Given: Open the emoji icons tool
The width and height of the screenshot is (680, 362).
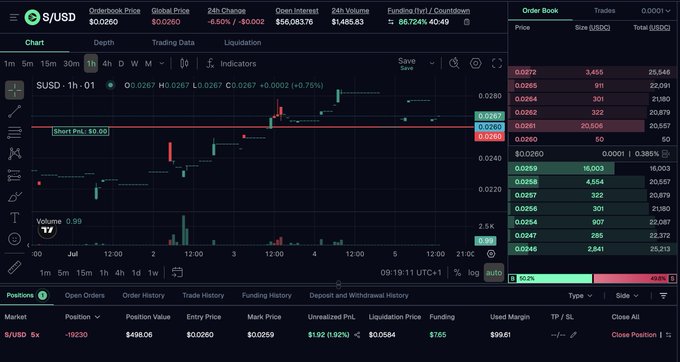Looking at the screenshot, I should tap(14, 239).
